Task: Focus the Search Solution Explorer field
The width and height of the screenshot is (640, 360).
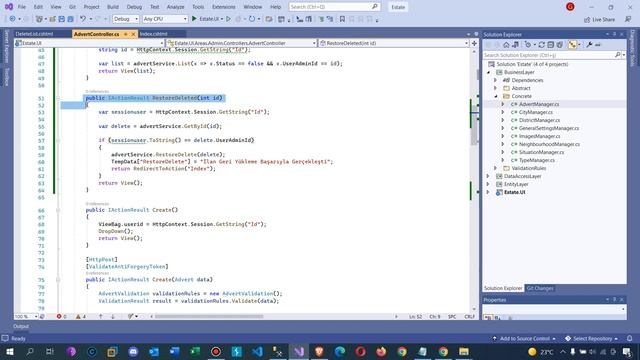Action: point(549,55)
